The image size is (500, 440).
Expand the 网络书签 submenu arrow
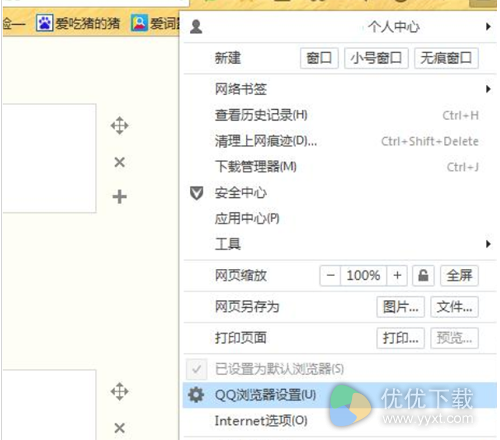(488, 89)
